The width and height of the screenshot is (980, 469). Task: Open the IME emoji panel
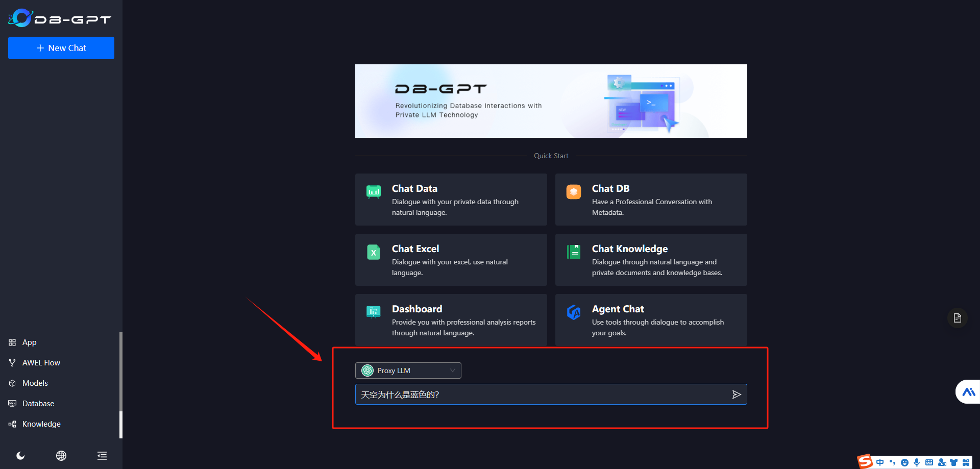point(904,462)
